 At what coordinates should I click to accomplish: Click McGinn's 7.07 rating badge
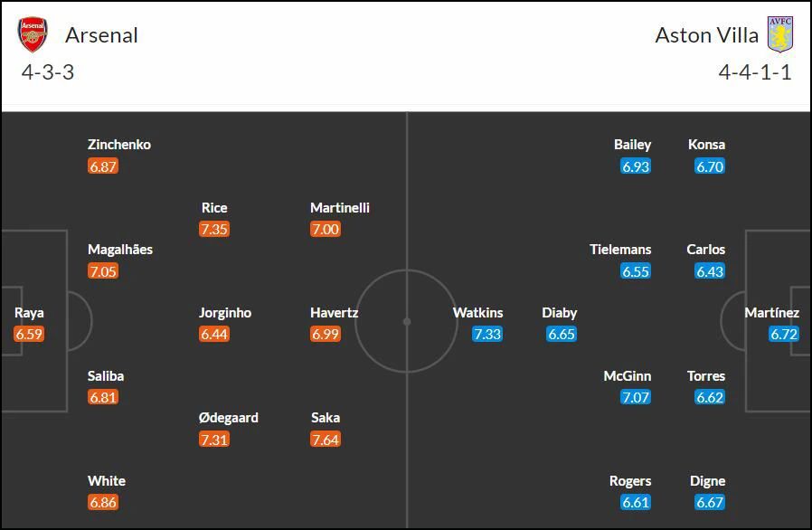pyautogui.click(x=636, y=397)
